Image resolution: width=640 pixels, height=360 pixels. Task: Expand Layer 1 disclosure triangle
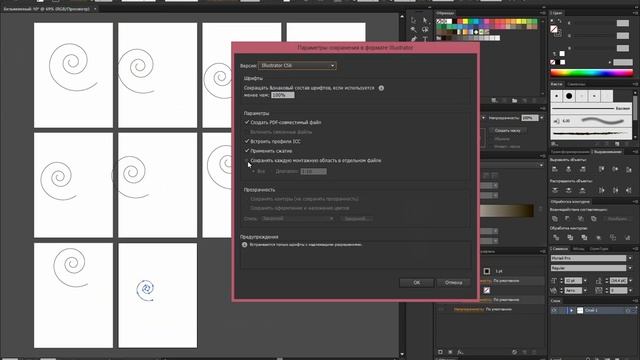(571, 310)
